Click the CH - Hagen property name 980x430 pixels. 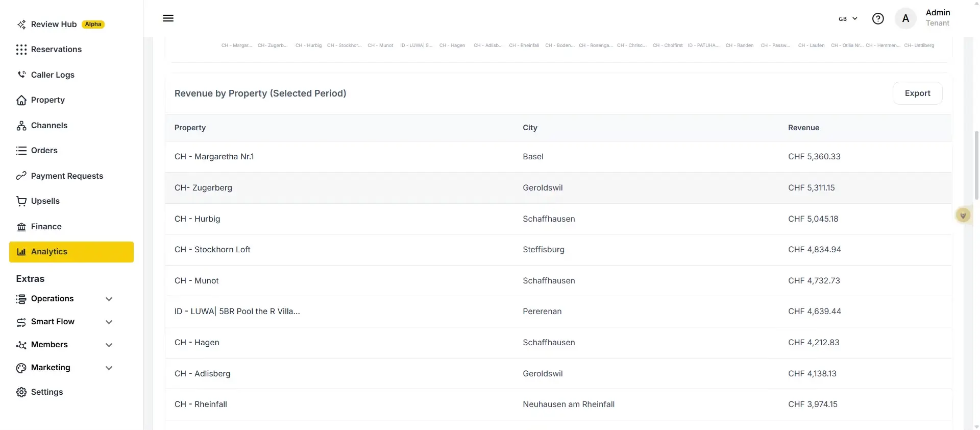click(197, 343)
